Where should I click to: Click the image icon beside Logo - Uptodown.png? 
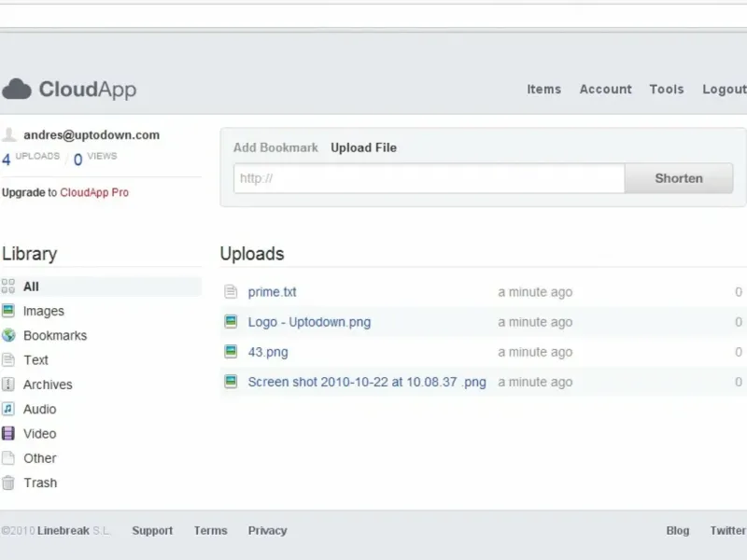click(231, 321)
